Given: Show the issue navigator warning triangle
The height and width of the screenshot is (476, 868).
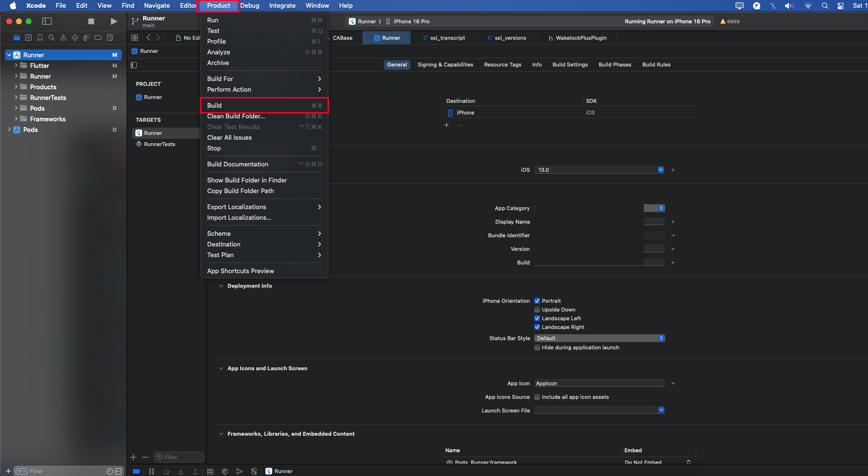Looking at the screenshot, I should pos(63,38).
